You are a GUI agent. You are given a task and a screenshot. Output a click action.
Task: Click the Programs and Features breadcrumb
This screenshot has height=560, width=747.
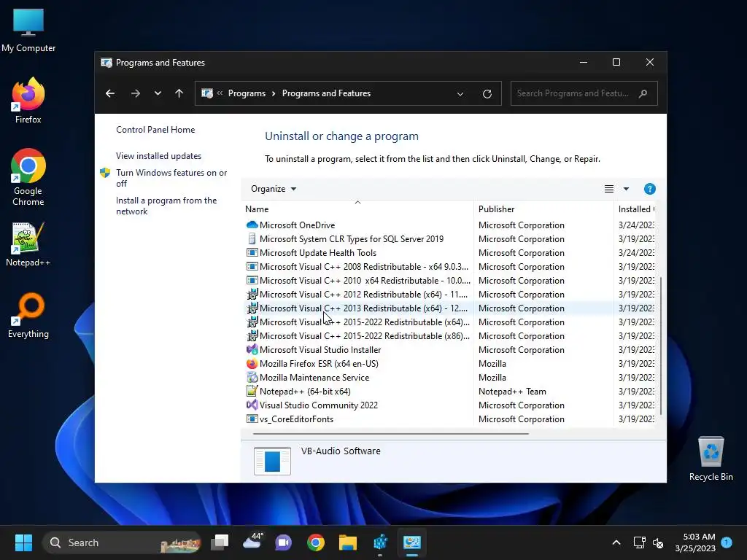click(x=326, y=93)
